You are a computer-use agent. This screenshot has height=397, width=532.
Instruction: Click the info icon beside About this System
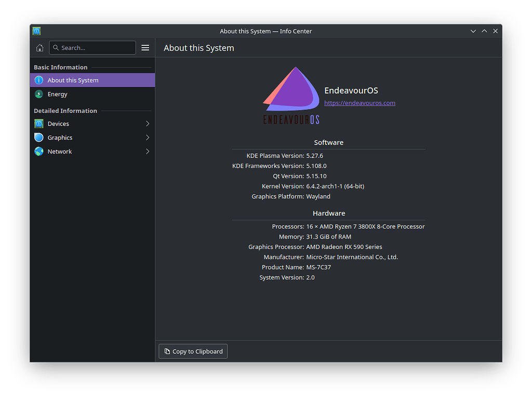click(40, 80)
